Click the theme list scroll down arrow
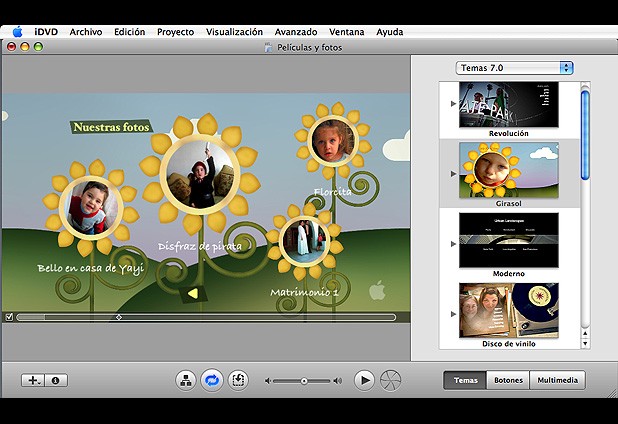 (585, 344)
